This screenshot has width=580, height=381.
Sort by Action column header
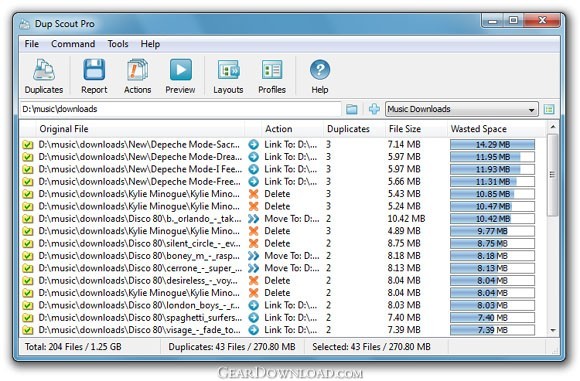(292, 129)
